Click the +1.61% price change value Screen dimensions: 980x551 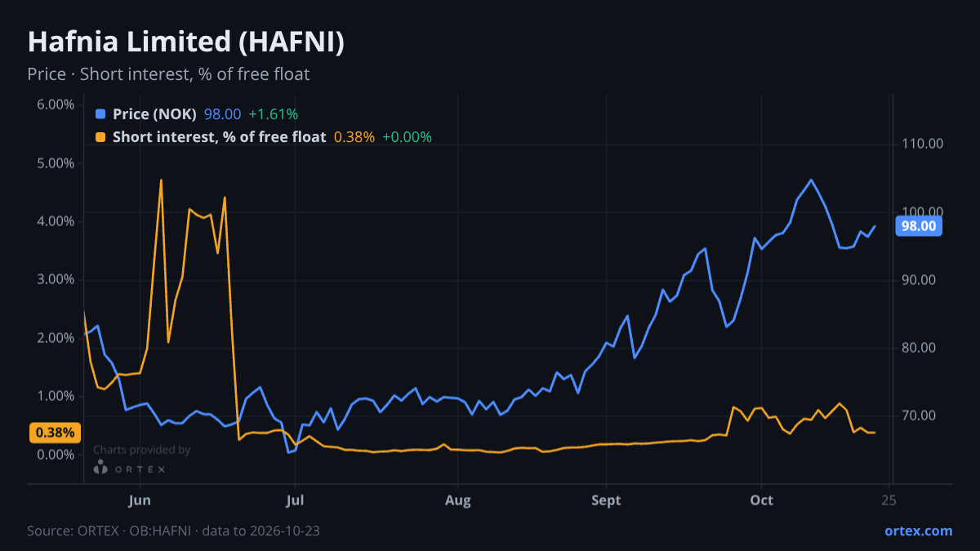[274, 114]
